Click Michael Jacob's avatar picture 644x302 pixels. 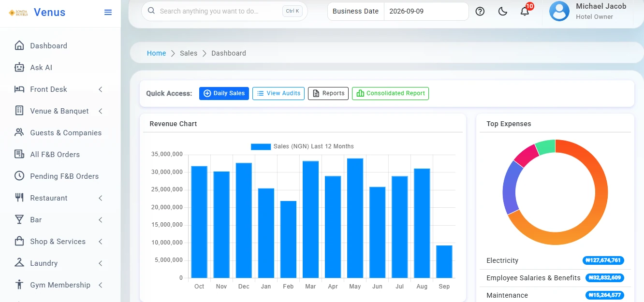559,11
